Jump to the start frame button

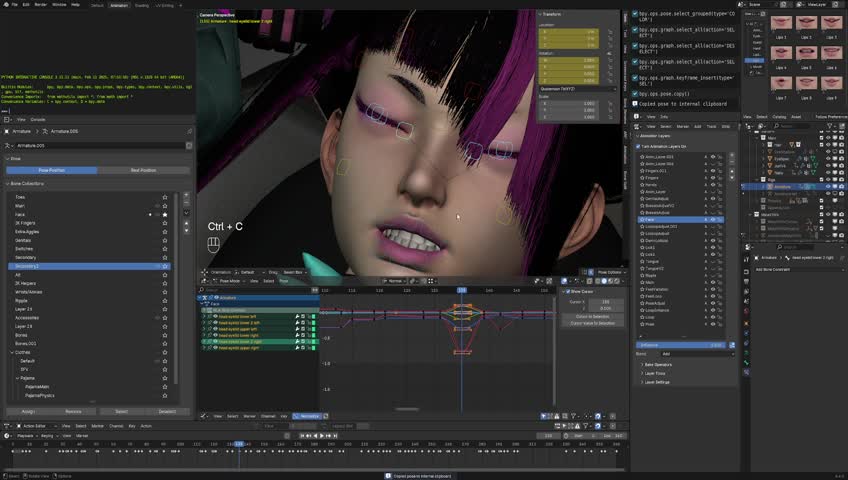(x=302, y=436)
